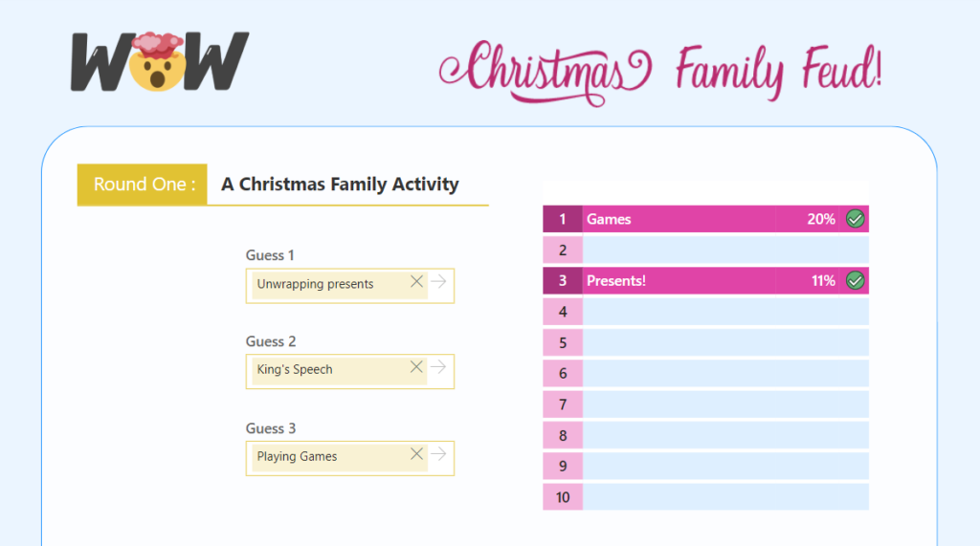Screen dimensions: 980x546
Task: Submit Guess 3 with the arrow icon
Action: coord(438,454)
